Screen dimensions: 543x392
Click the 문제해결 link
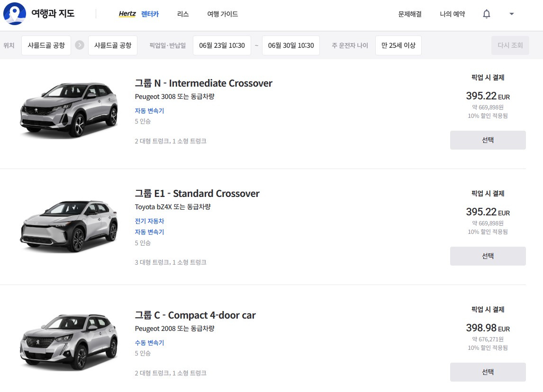click(x=410, y=14)
